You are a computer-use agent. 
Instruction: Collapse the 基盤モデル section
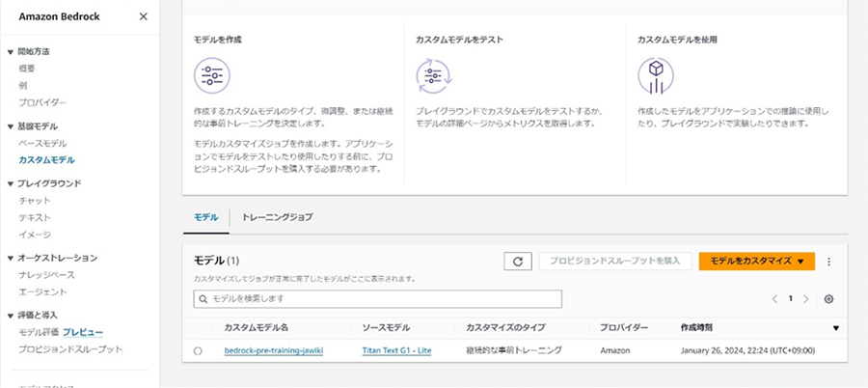tap(10, 127)
